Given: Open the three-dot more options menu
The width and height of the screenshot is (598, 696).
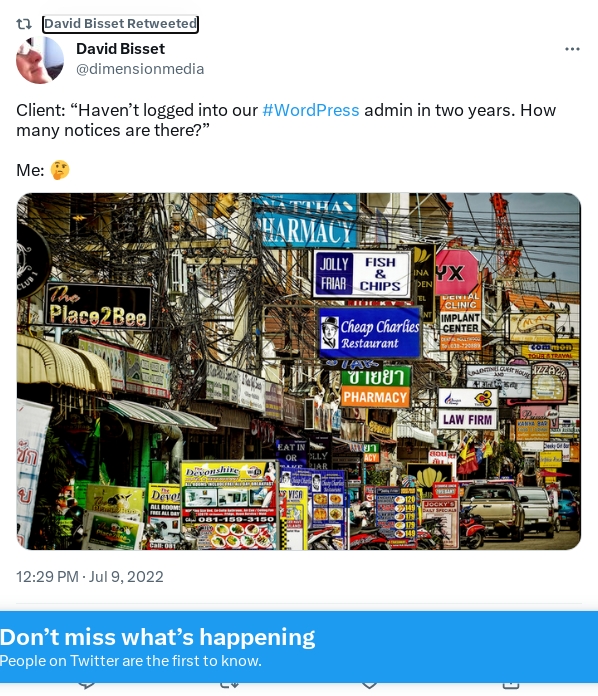Looking at the screenshot, I should click(572, 49).
